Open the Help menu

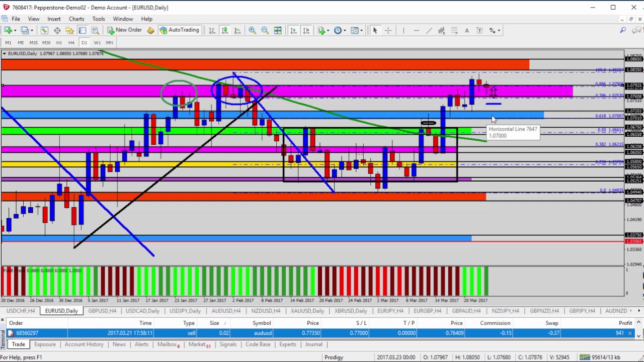tap(146, 19)
